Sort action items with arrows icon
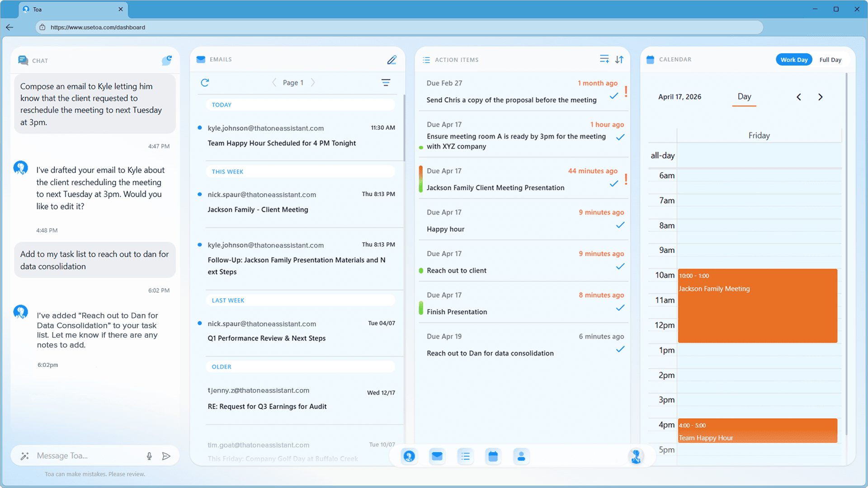This screenshot has width=868, height=488. 619,59
